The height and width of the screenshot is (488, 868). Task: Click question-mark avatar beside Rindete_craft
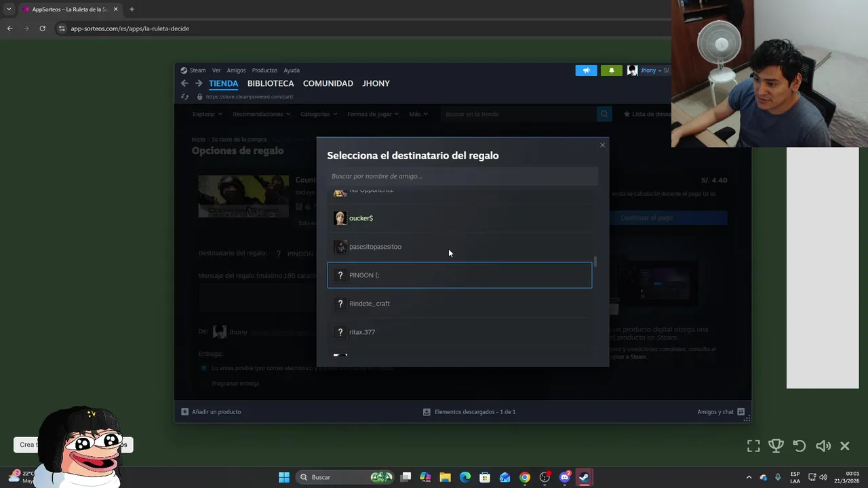tap(340, 304)
